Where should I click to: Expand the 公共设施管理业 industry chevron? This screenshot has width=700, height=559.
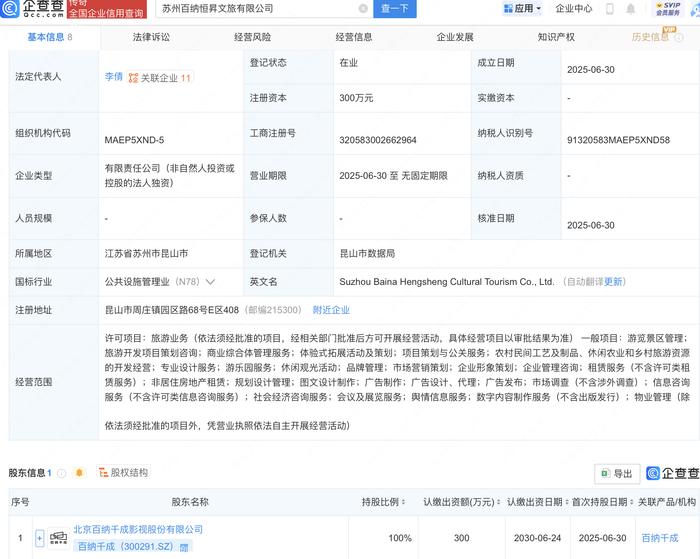210,282
